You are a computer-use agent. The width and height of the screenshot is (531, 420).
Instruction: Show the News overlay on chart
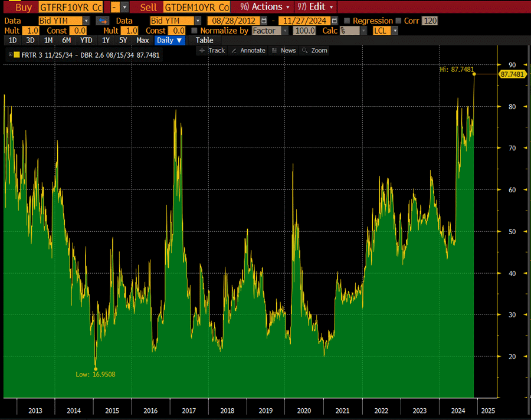(x=284, y=51)
